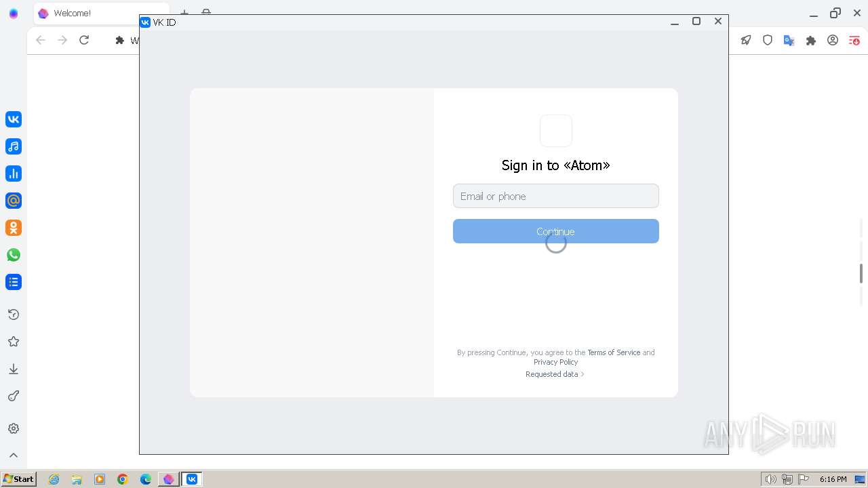Image resolution: width=868 pixels, height=488 pixels.
Task: Open the shield protection icon
Action: (x=768, y=40)
